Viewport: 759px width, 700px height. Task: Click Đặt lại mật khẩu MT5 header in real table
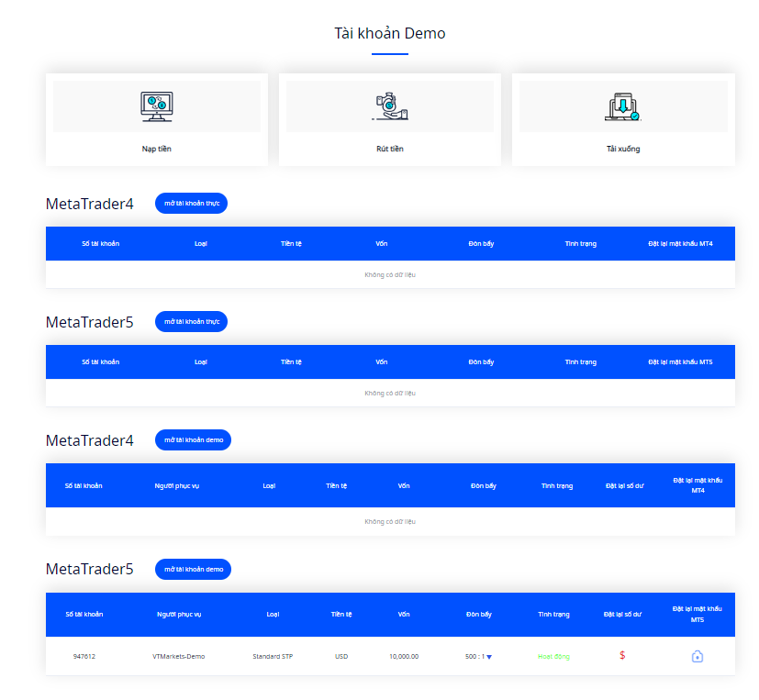680,361
